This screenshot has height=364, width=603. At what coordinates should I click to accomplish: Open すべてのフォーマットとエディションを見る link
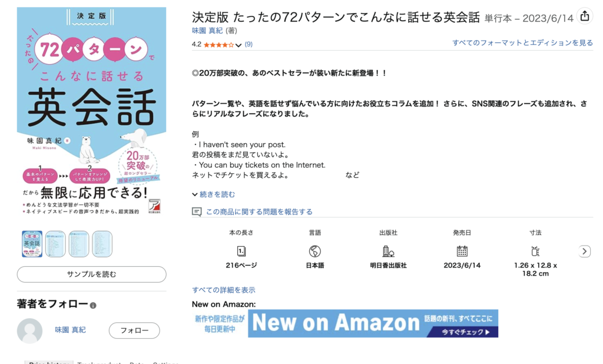[522, 43]
